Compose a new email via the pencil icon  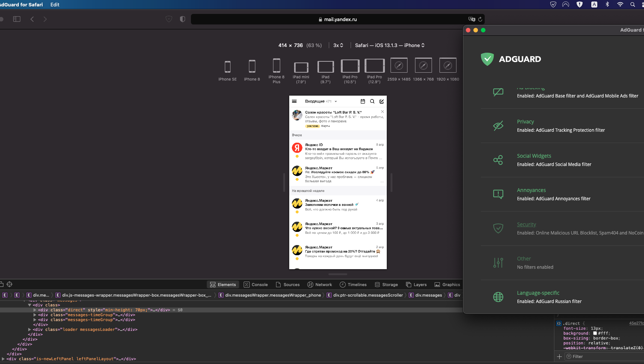coord(382,101)
